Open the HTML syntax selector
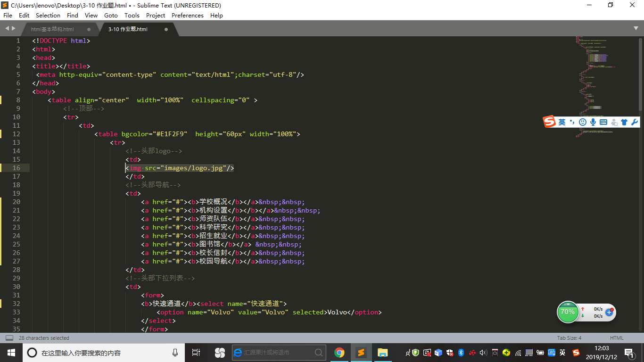 point(617,338)
